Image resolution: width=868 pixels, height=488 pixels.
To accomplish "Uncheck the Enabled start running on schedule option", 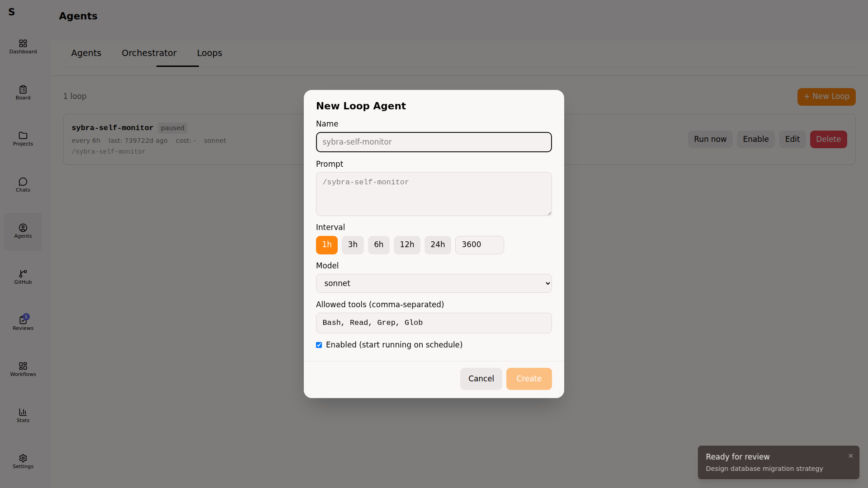I will coord(319,345).
